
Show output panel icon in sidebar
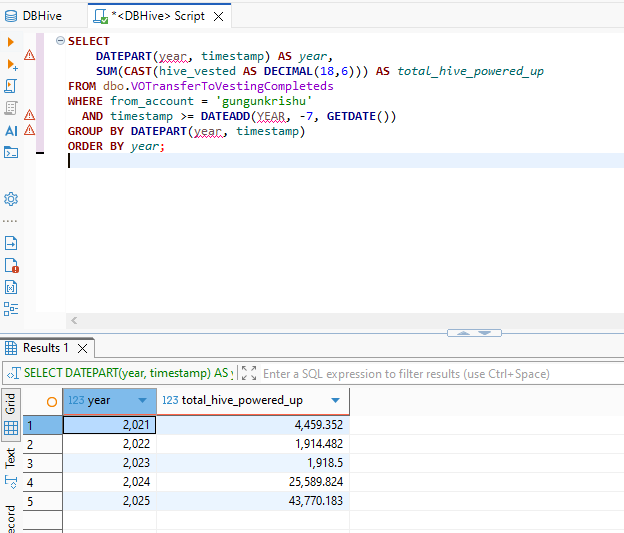point(11,243)
